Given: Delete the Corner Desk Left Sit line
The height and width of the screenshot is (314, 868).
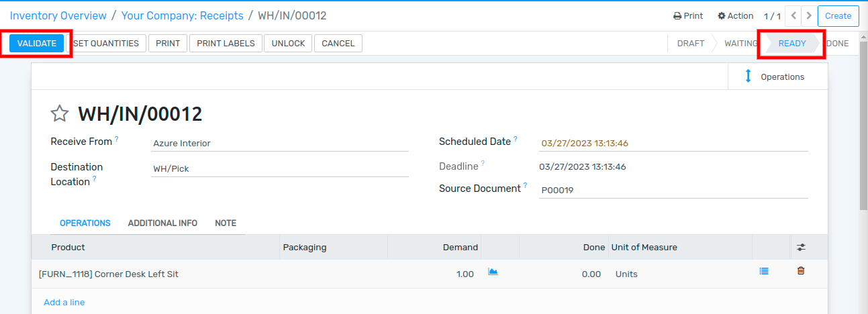Looking at the screenshot, I should pyautogui.click(x=800, y=272).
